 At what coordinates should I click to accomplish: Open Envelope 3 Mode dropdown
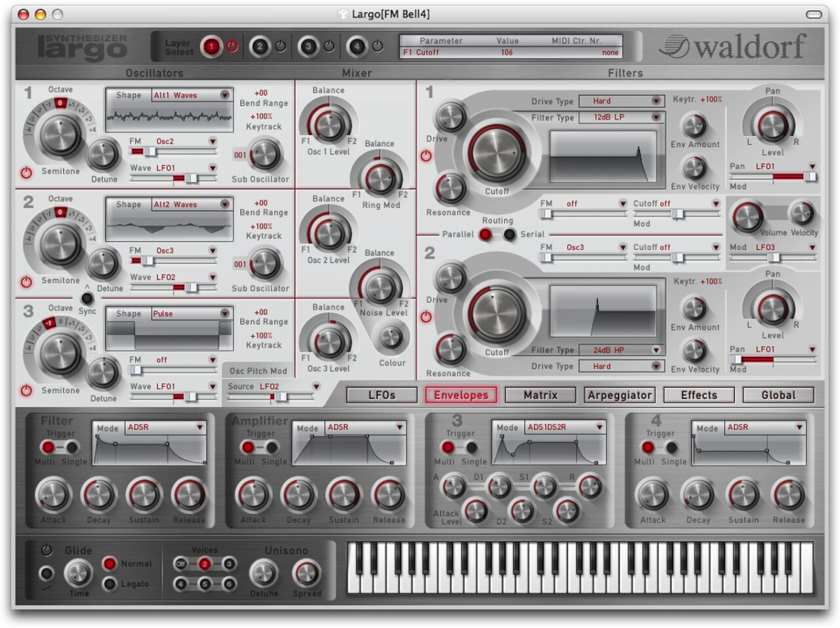pyautogui.click(x=566, y=427)
